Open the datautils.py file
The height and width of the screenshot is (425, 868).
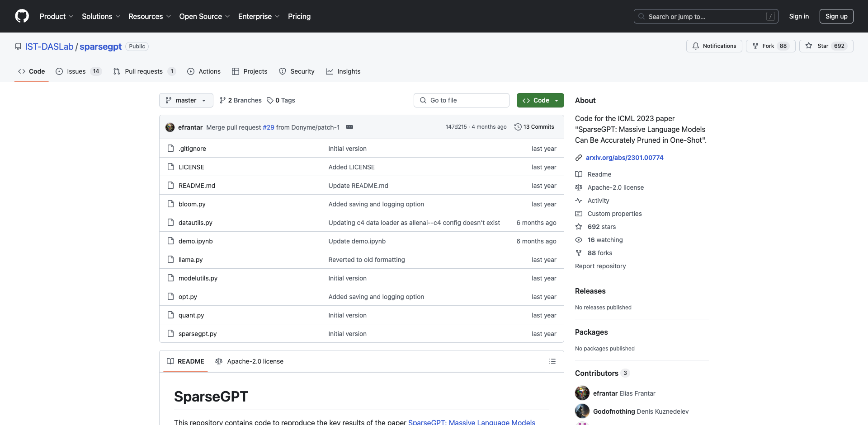(x=195, y=223)
